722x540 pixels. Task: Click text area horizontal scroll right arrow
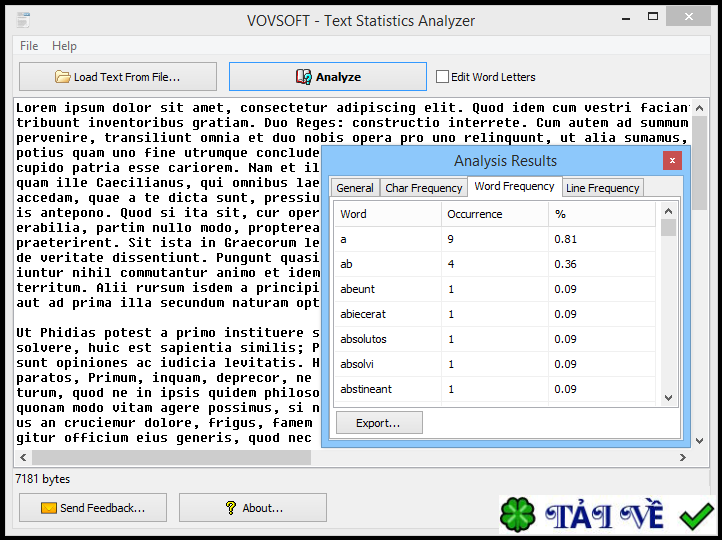[x=683, y=457]
